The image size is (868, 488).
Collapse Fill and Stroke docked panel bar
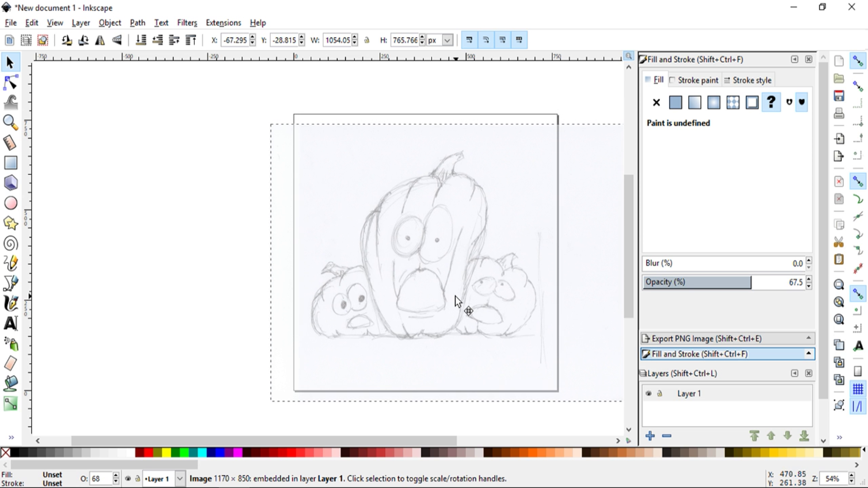click(728, 354)
